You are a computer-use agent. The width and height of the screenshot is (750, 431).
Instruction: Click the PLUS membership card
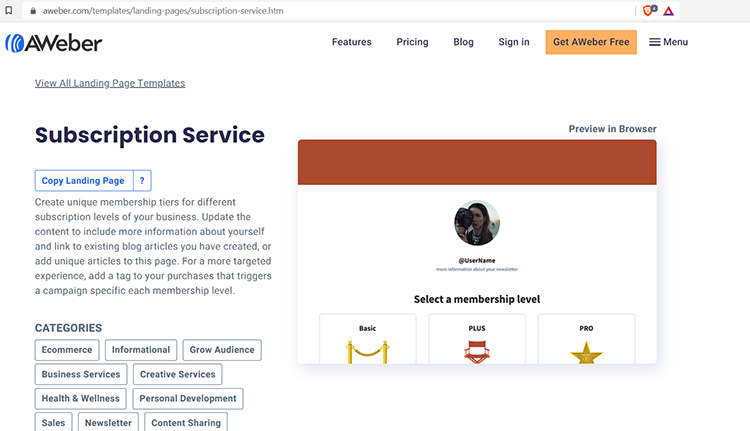point(477,339)
